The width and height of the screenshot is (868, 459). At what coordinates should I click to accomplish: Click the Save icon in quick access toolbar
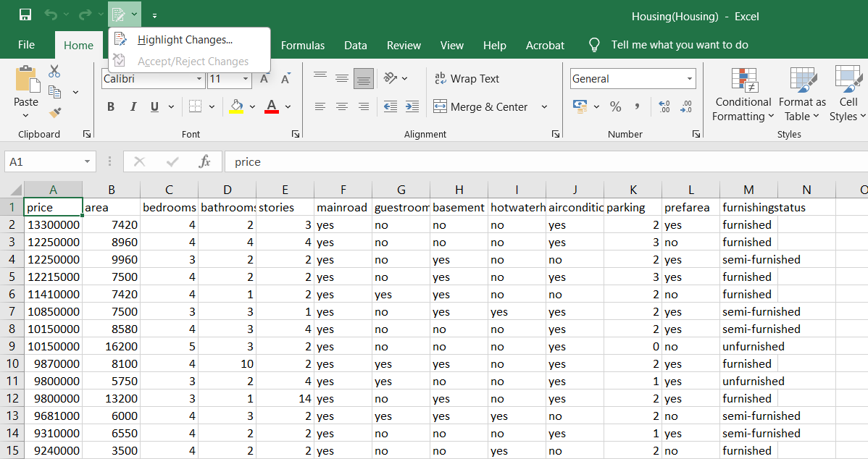(x=25, y=14)
